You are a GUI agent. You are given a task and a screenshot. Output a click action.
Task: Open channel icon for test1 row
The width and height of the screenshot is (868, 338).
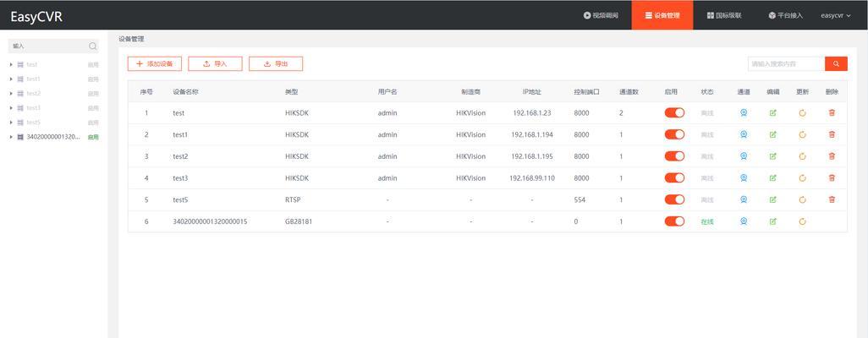[744, 134]
